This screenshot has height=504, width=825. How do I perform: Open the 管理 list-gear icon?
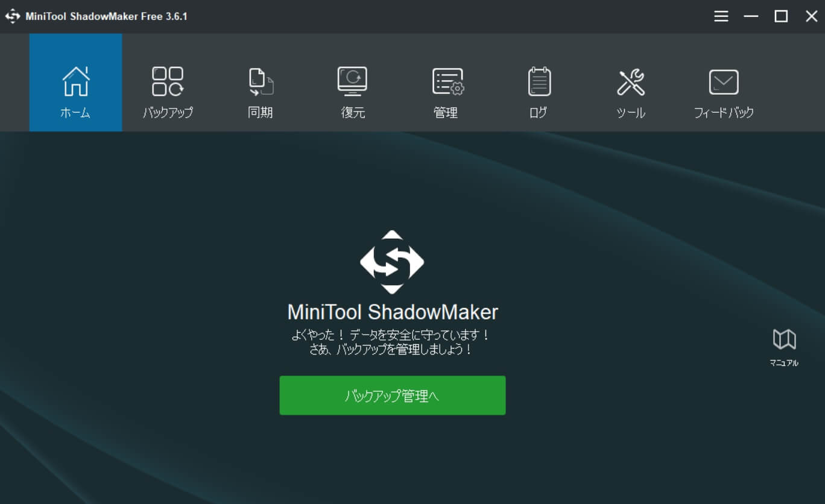pos(447,81)
